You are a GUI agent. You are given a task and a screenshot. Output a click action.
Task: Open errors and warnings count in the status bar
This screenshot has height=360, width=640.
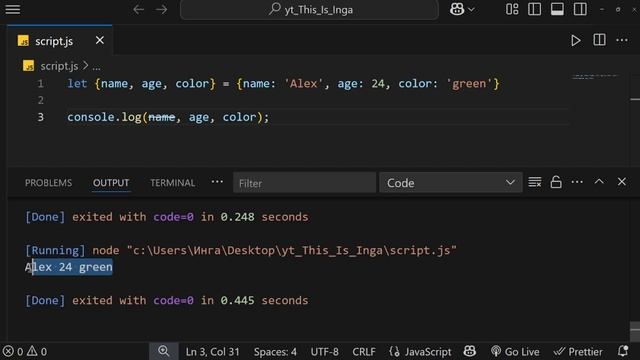point(25,351)
